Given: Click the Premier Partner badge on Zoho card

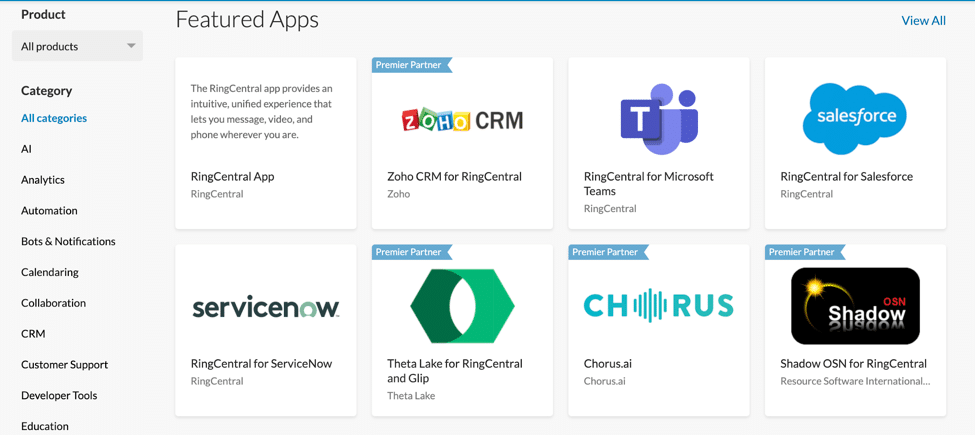Looking at the screenshot, I should click(x=410, y=65).
